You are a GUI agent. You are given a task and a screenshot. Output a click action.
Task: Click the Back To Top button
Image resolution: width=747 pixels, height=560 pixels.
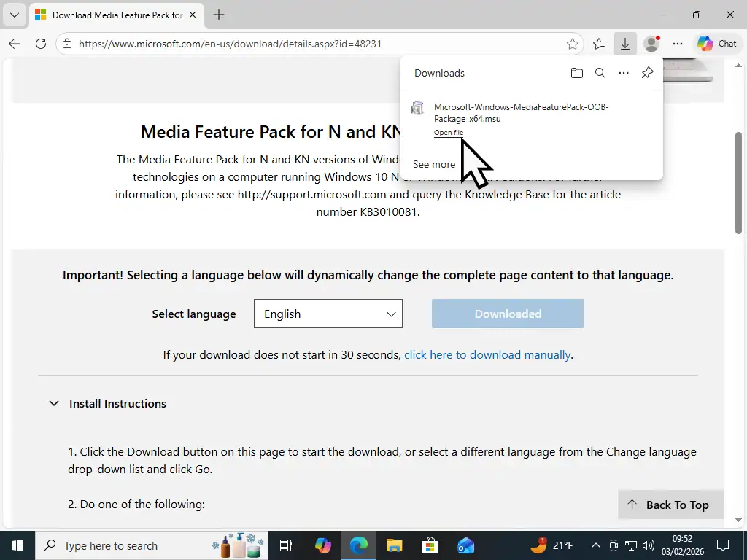coord(670,505)
